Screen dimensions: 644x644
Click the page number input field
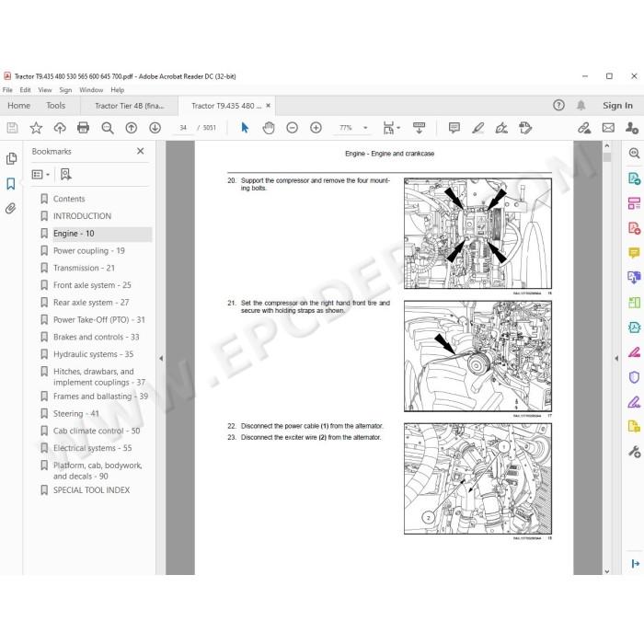(x=183, y=128)
